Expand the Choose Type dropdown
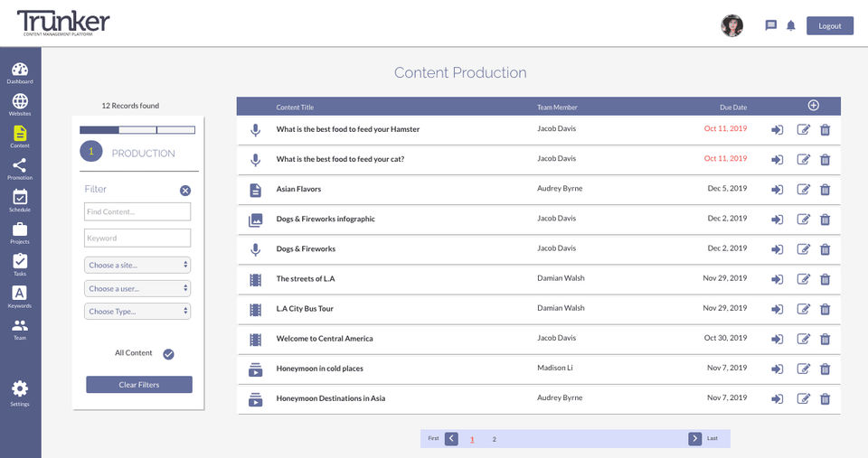Image resolution: width=868 pixels, height=458 pixels. (137, 312)
